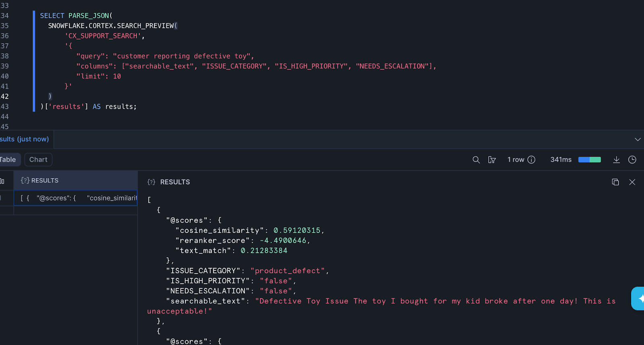The image size is (644, 345).
Task: Click the cosine_similarity value 0.59120315
Action: 297,231
